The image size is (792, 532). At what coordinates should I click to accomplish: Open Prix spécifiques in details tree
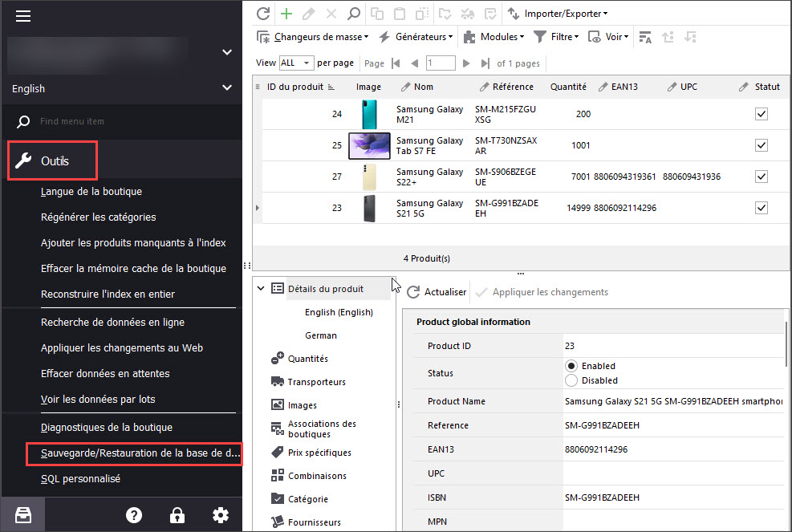point(319,453)
